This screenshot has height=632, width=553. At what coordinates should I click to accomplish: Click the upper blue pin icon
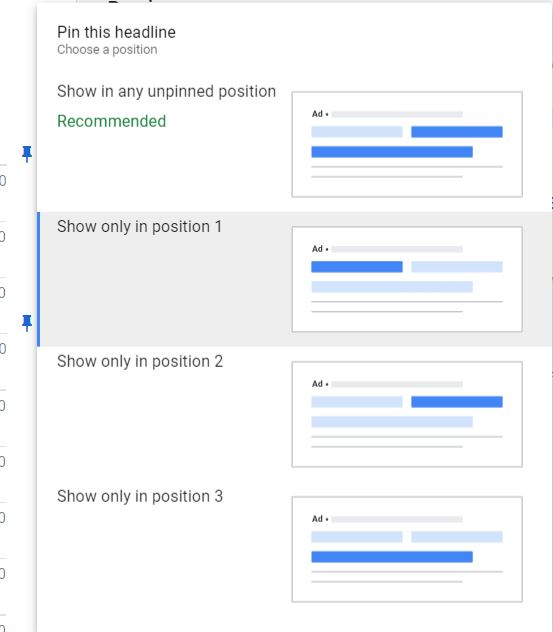pyautogui.click(x=27, y=154)
